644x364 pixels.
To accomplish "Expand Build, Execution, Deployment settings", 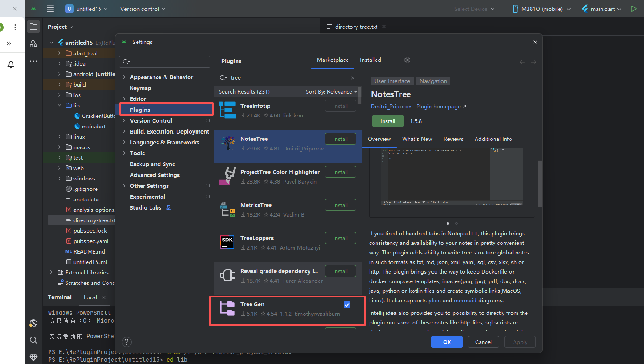I will pos(124,131).
